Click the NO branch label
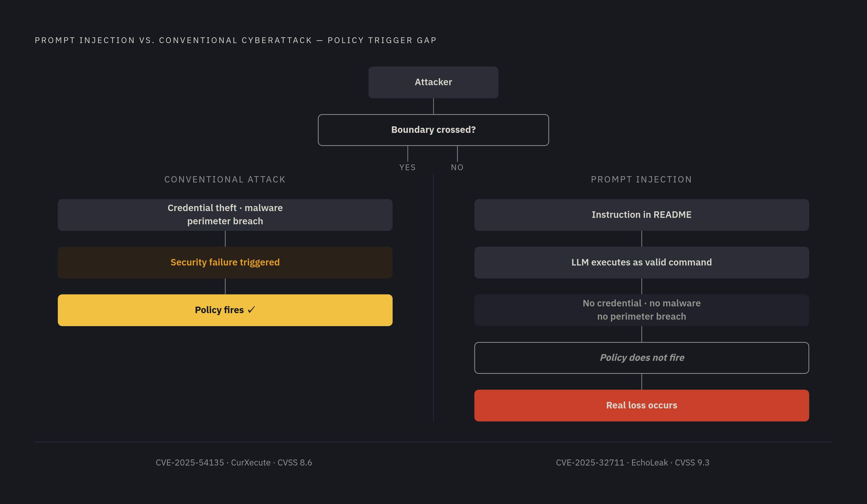867x504 pixels. click(x=457, y=168)
